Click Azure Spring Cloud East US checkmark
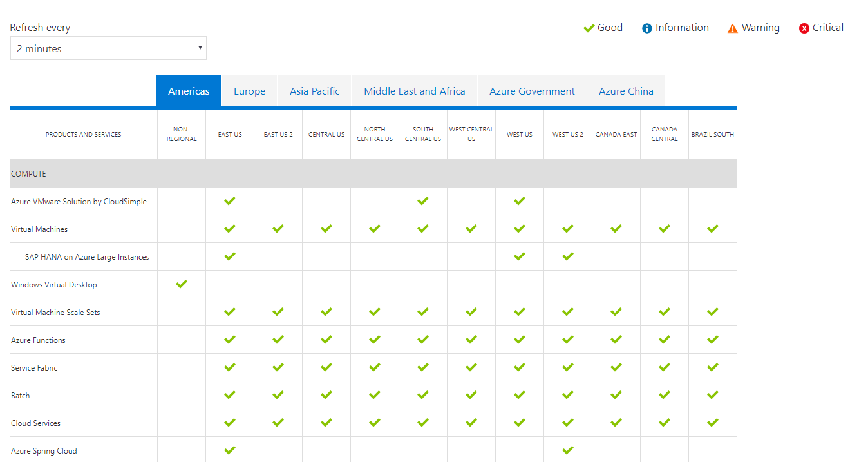The height and width of the screenshot is (462, 868). point(230,450)
